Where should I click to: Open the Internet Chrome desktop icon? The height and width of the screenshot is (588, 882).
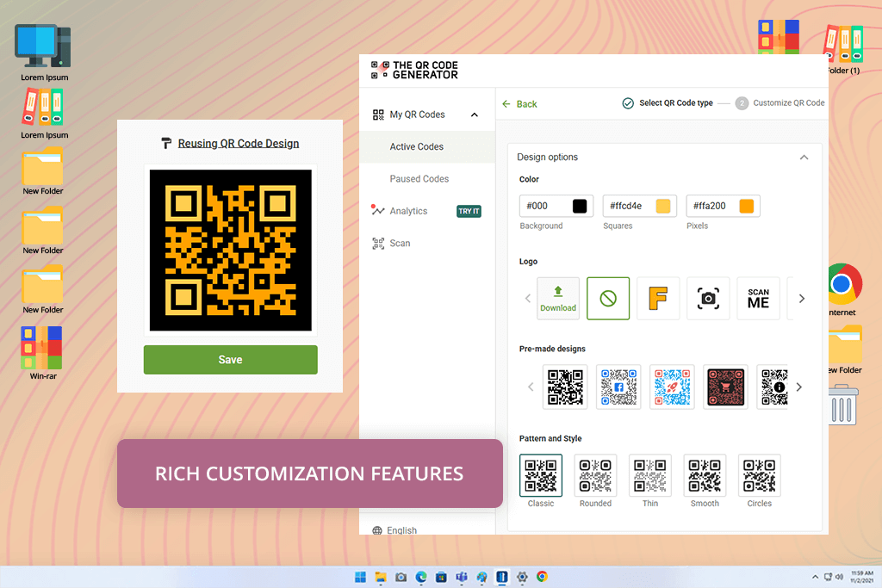coord(843,289)
